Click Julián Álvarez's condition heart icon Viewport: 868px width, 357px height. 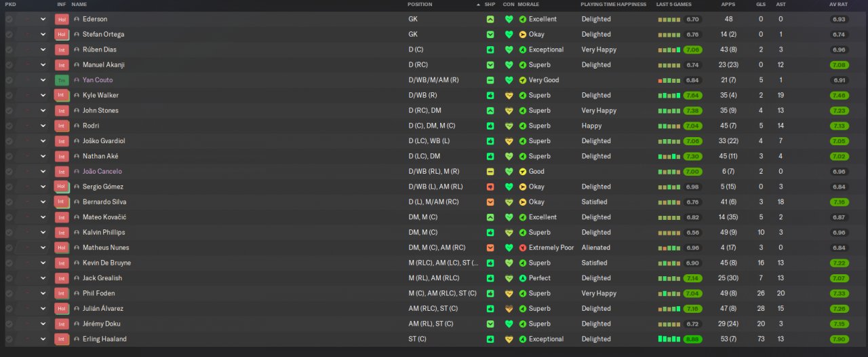[x=509, y=309]
